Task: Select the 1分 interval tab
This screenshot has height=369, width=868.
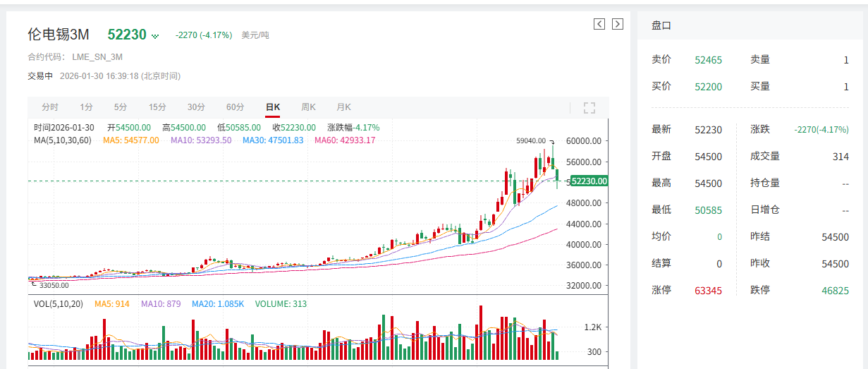Action: [x=86, y=107]
